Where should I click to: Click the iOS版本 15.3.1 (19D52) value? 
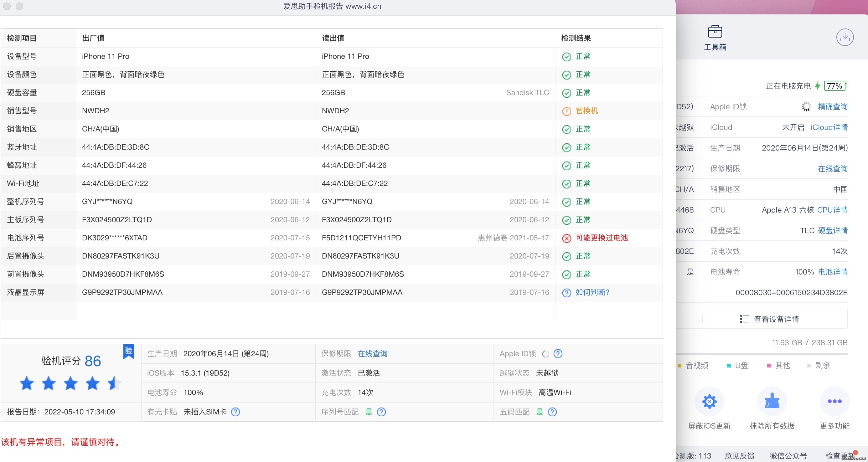click(205, 373)
